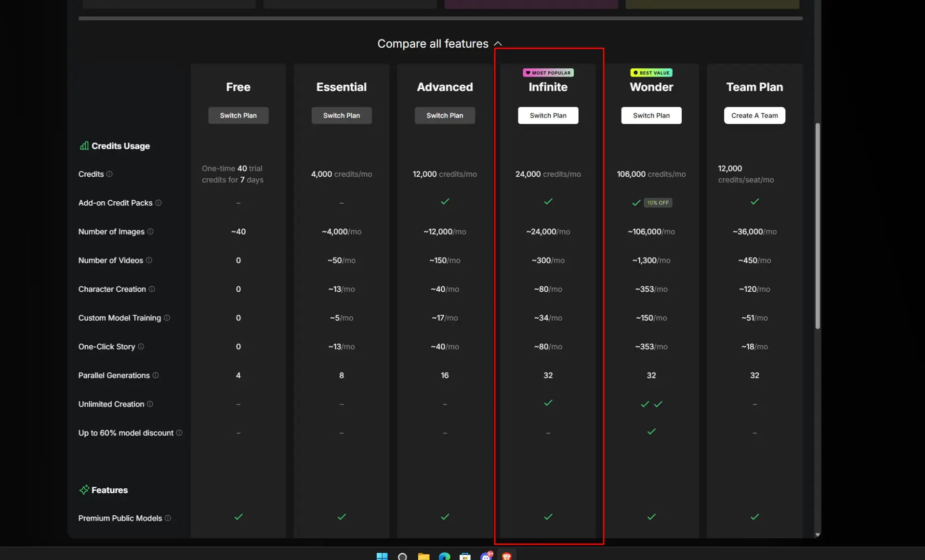Click the scroll-down arrow at the scrollbar bottom
The height and width of the screenshot is (560, 925).
[x=817, y=534]
